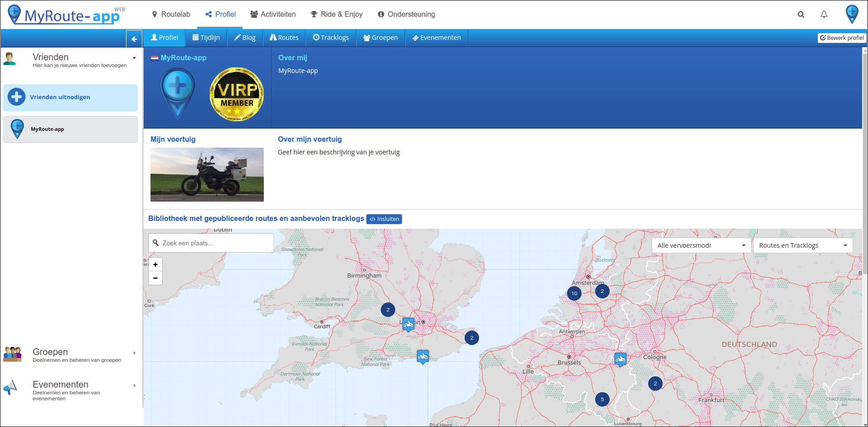The width and height of the screenshot is (868, 427).
Task: Click the motorcycle marker on the south coast
Action: tap(423, 357)
